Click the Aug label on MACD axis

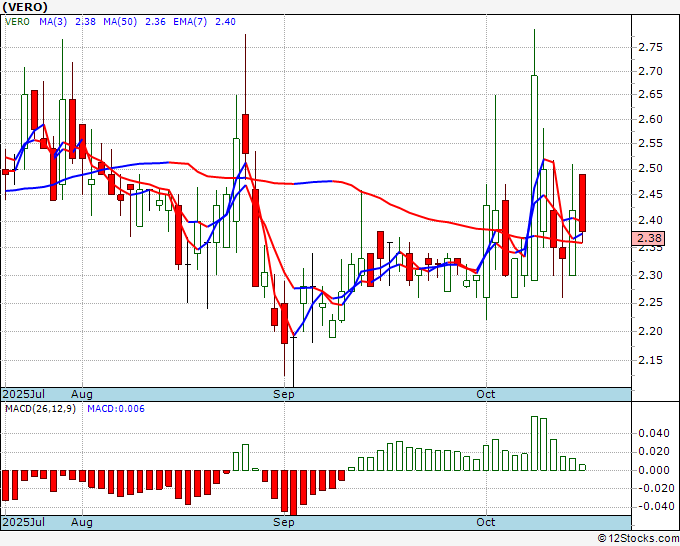pyautogui.click(x=82, y=522)
